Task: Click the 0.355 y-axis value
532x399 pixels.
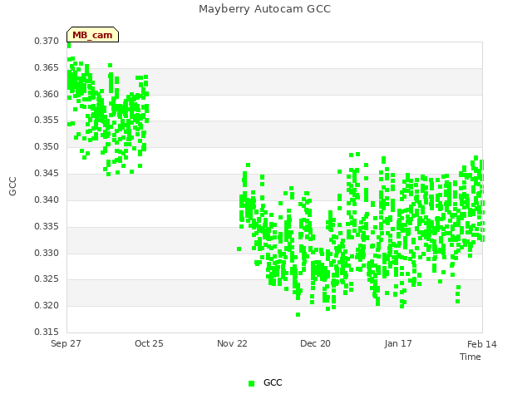Action: [x=47, y=120]
